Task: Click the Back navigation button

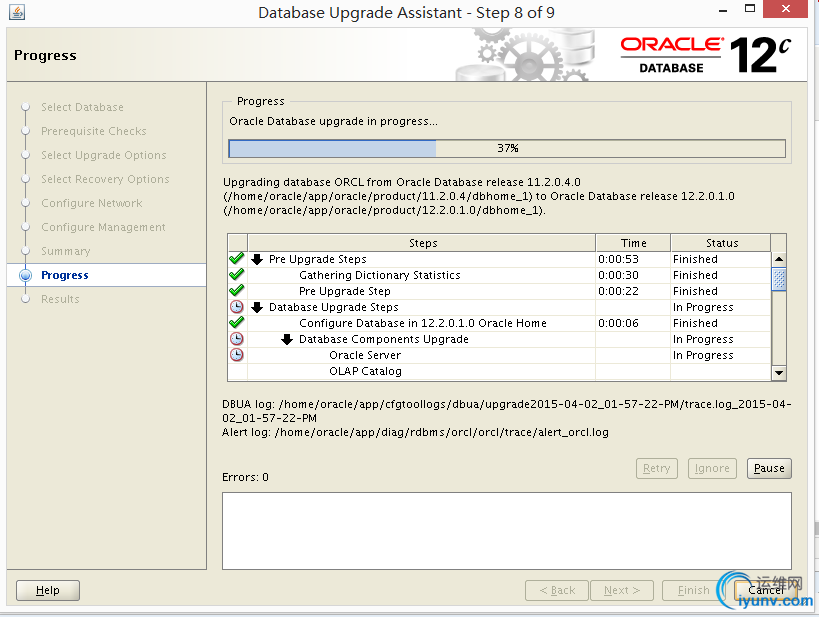Action: pyautogui.click(x=557, y=590)
